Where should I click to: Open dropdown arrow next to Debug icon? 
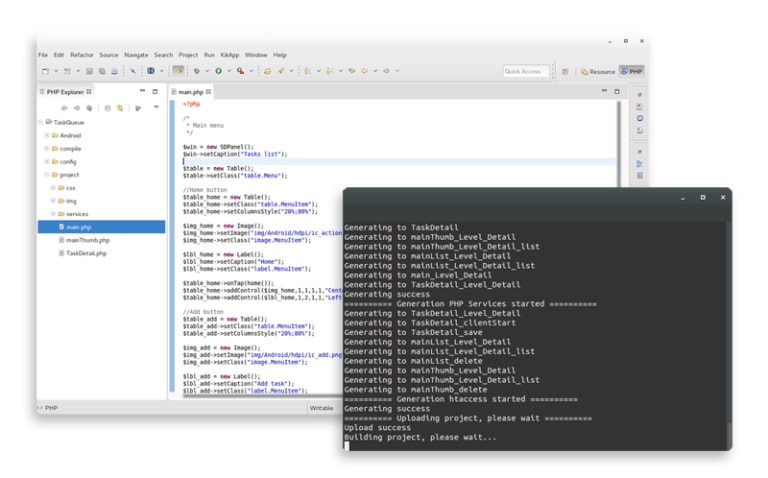tap(207, 71)
